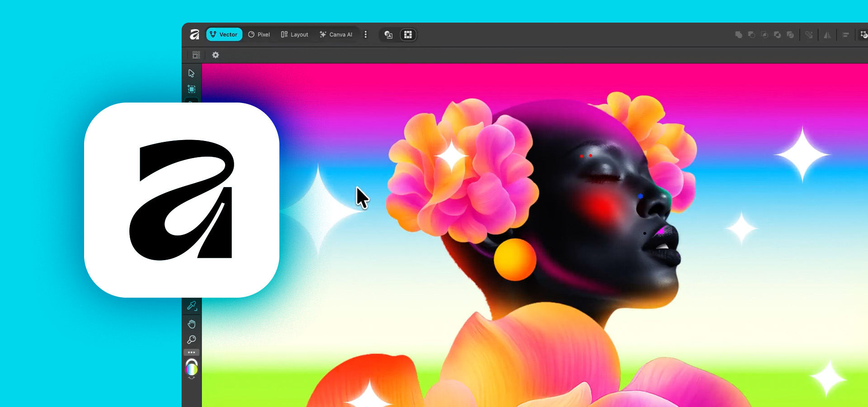Apply the Intersect boolean operation
Viewport: 868px width, 407px height.
(764, 35)
